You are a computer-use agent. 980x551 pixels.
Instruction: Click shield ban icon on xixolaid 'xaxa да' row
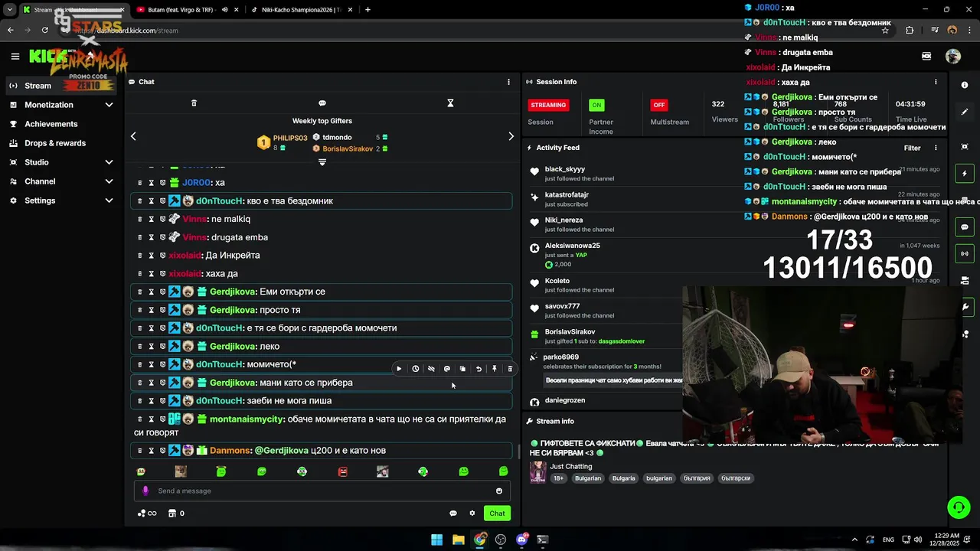coord(162,274)
